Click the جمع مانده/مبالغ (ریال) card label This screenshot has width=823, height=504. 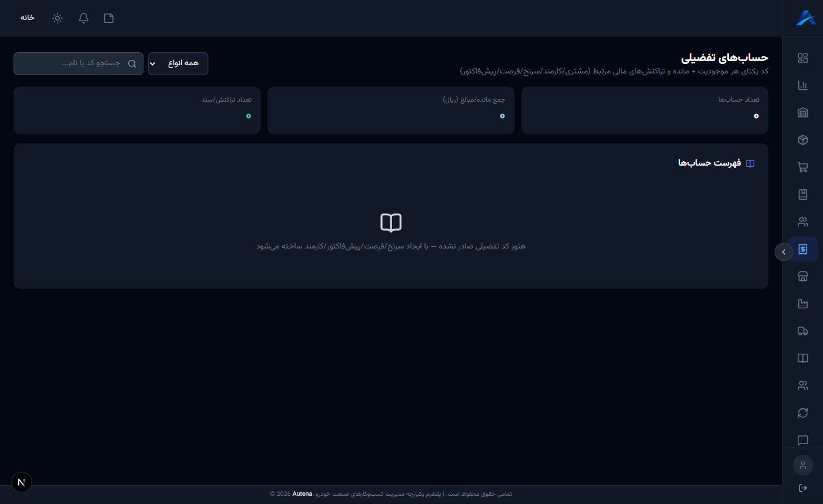pos(474,100)
